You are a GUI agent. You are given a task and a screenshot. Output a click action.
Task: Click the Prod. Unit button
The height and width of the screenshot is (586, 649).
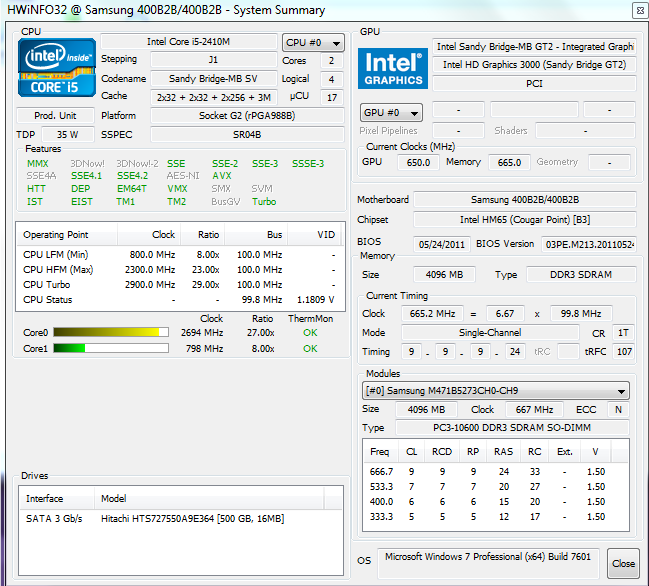click(x=55, y=115)
